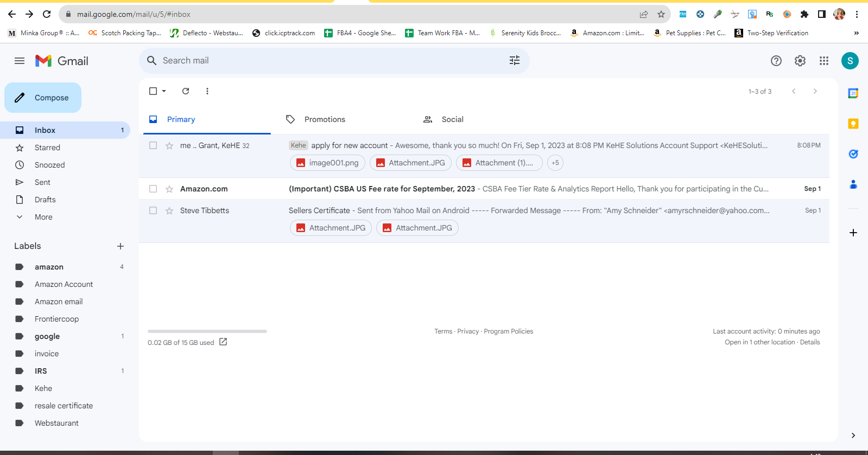The width and height of the screenshot is (868, 455).
Task: Open the Inbox folder
Action: (65, 130)
